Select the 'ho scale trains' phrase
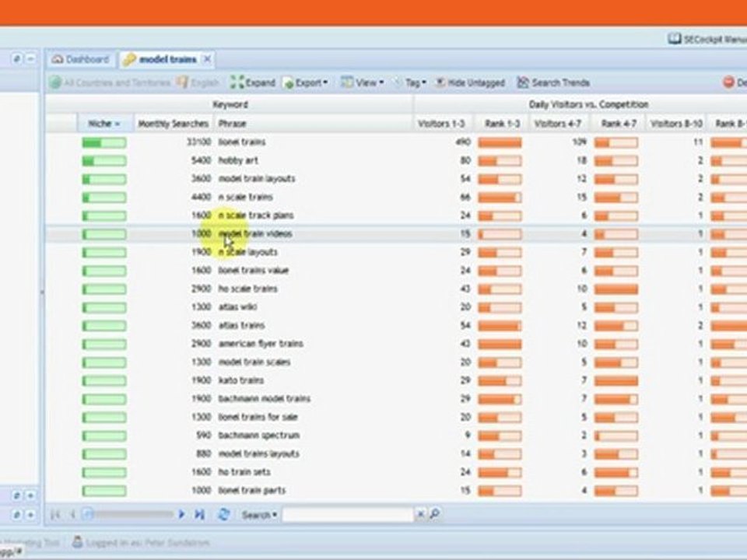 click(247, 289)
